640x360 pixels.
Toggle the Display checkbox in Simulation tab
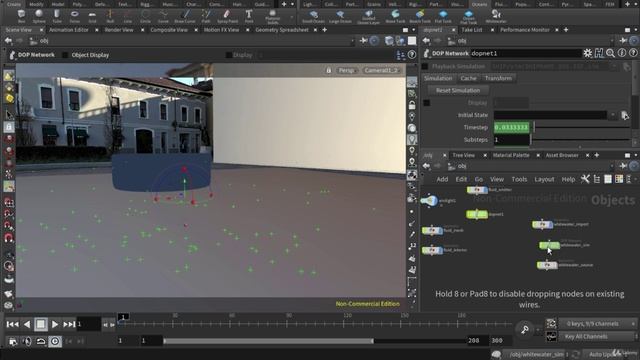[427, 103]
